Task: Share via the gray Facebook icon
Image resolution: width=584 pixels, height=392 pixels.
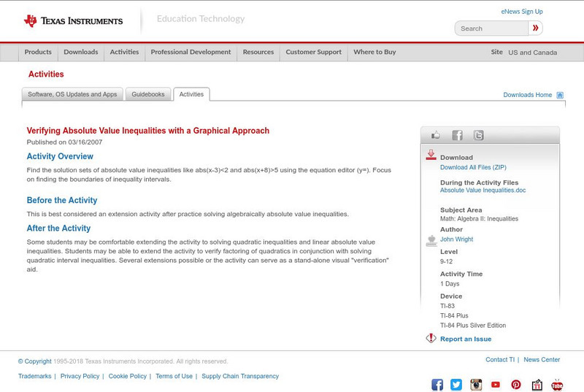Action: coord(457,135)
